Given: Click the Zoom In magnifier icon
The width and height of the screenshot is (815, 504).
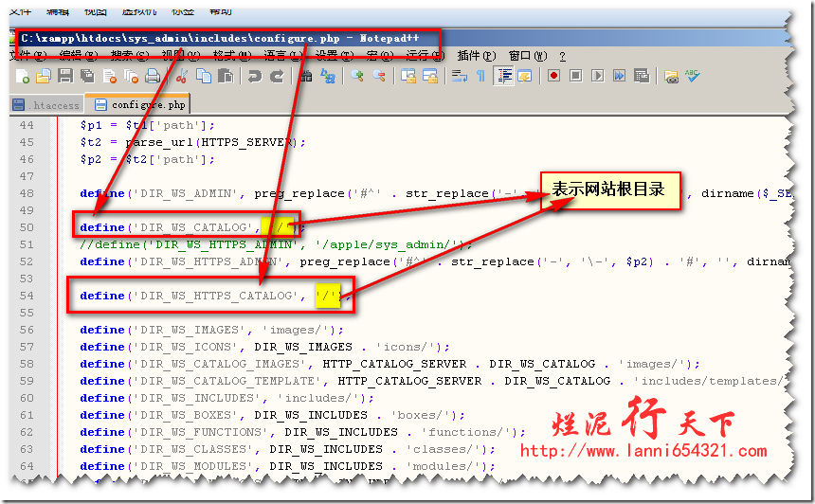Looking at the screenshot, I should 357,76.
